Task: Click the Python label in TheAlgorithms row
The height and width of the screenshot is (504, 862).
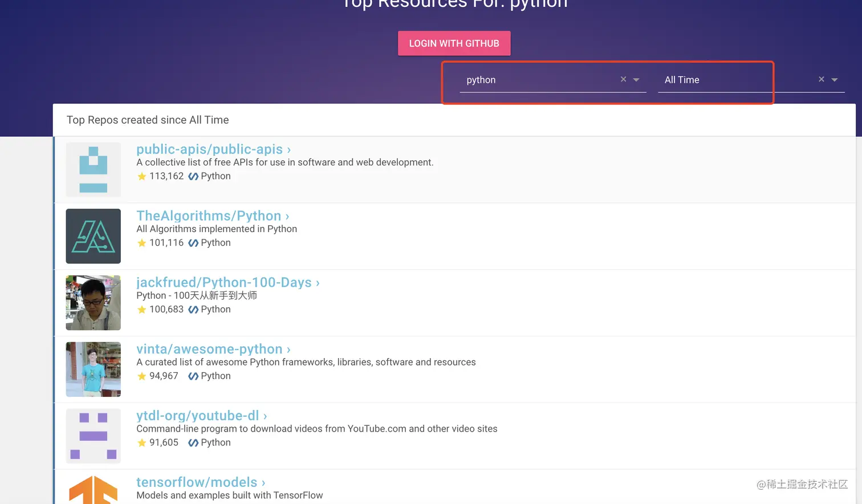Action: (215, 243)
